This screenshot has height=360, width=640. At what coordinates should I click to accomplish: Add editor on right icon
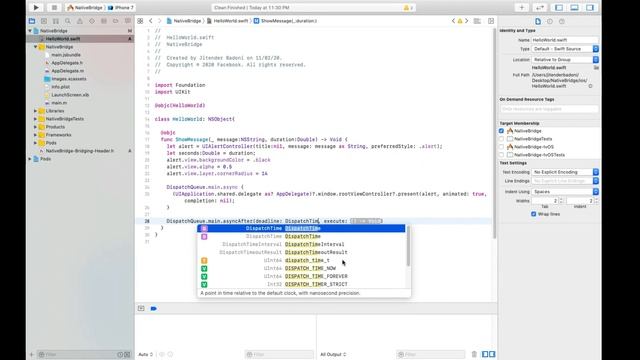coord(491,21)
